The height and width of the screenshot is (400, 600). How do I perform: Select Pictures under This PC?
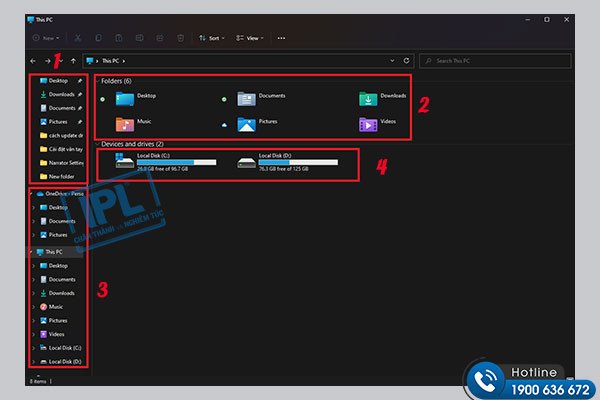point(54,321)
